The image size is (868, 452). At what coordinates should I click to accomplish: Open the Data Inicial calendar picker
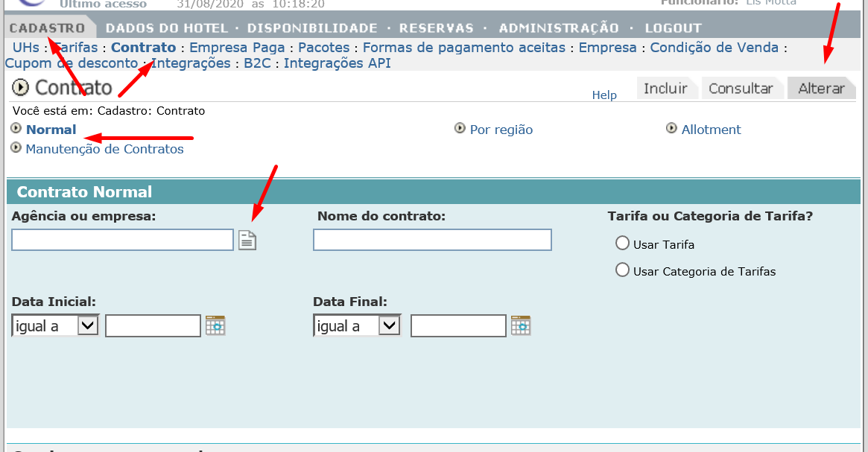coord(215,325)
